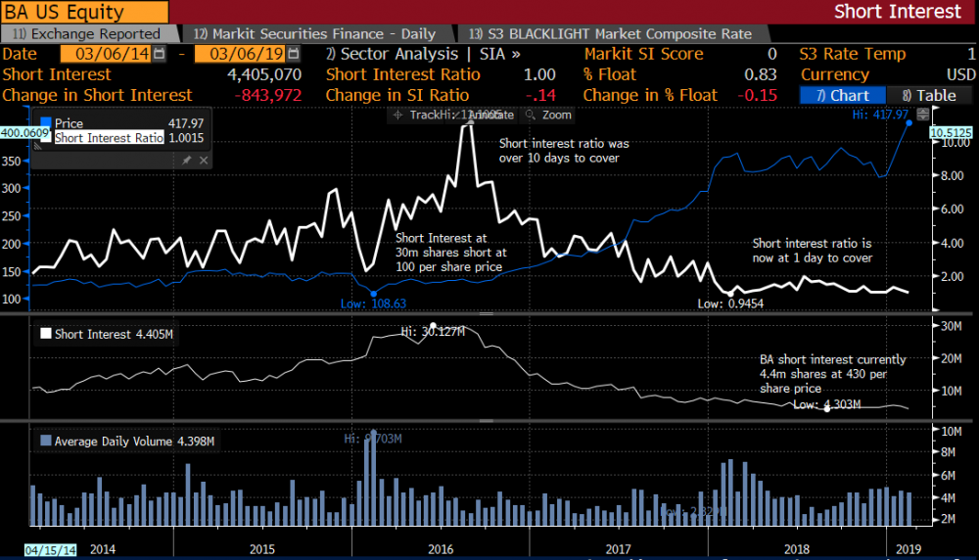Click the S3 Rate Temp label
The height and width of the screenshot is (560, 979).
click(x=853, y=54)
